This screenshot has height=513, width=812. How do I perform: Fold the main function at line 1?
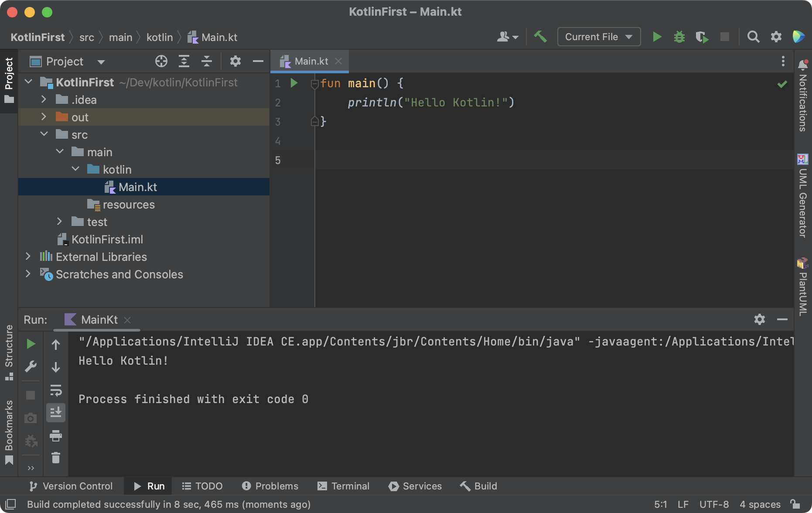click(315, 83)
